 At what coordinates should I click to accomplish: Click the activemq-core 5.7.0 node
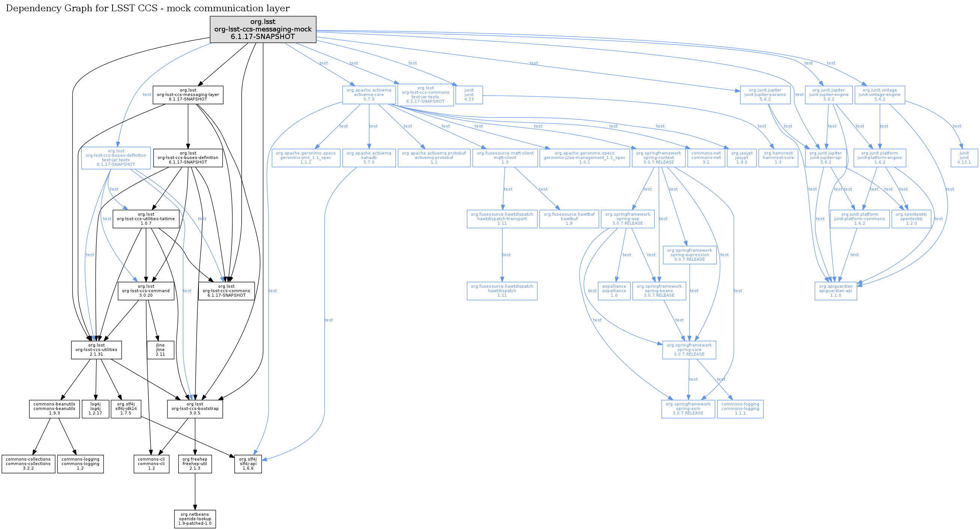pos(369,95)
